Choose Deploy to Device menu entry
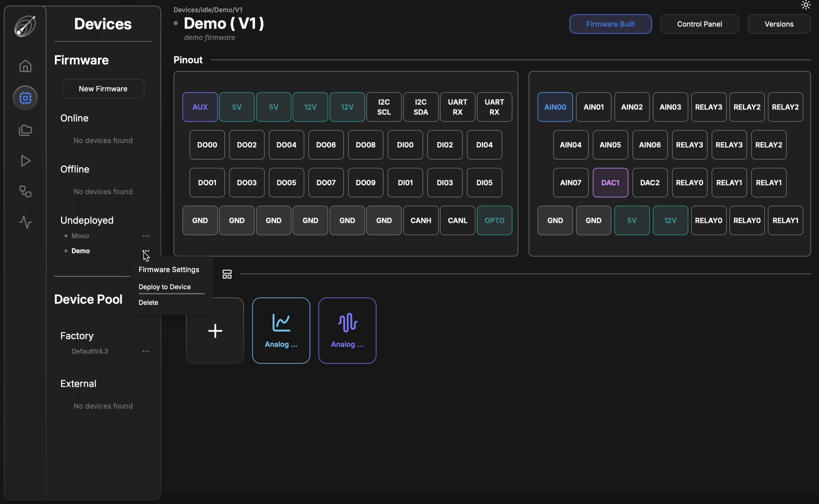Viewport: 819px width, 504px height. click(x=165, y=287)
